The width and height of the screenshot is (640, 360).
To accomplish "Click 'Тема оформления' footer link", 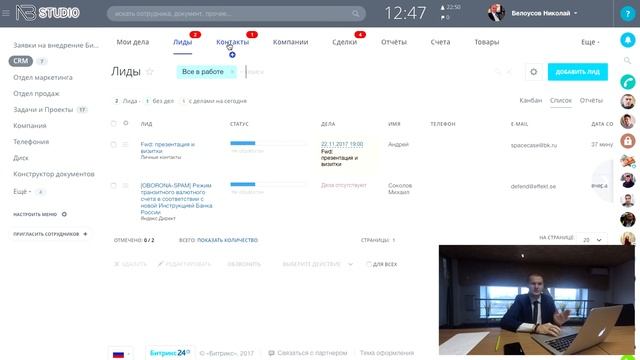I will [387, 353].
